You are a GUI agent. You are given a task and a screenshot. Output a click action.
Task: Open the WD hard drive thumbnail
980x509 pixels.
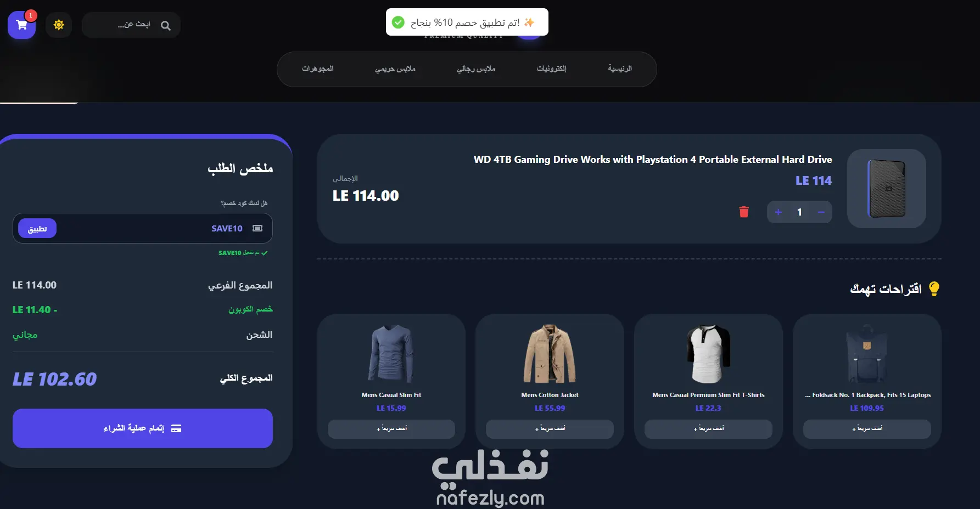(886, 189)
